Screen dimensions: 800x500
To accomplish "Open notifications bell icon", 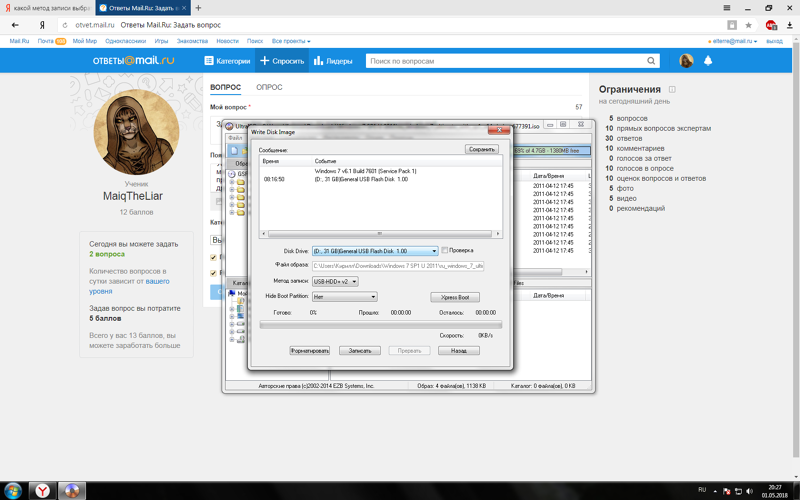I will pos(708,61).
